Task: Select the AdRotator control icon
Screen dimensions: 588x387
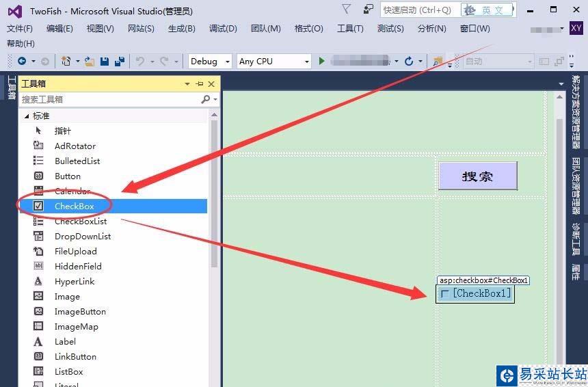Action: (x=38, y=146)
